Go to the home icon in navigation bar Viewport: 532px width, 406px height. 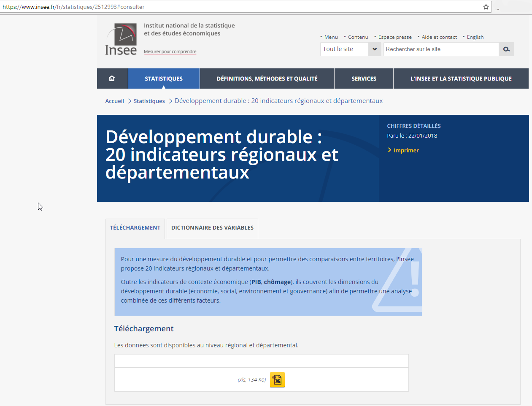point(112,78)
